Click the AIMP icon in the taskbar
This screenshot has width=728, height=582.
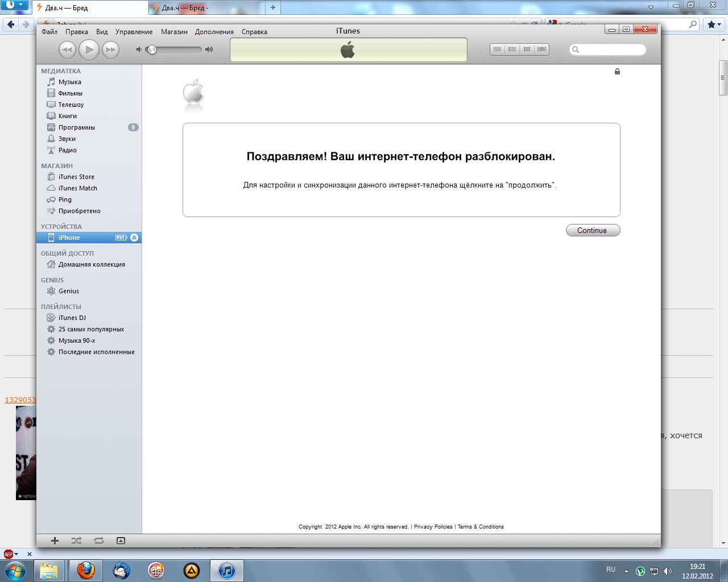point(192,570)
